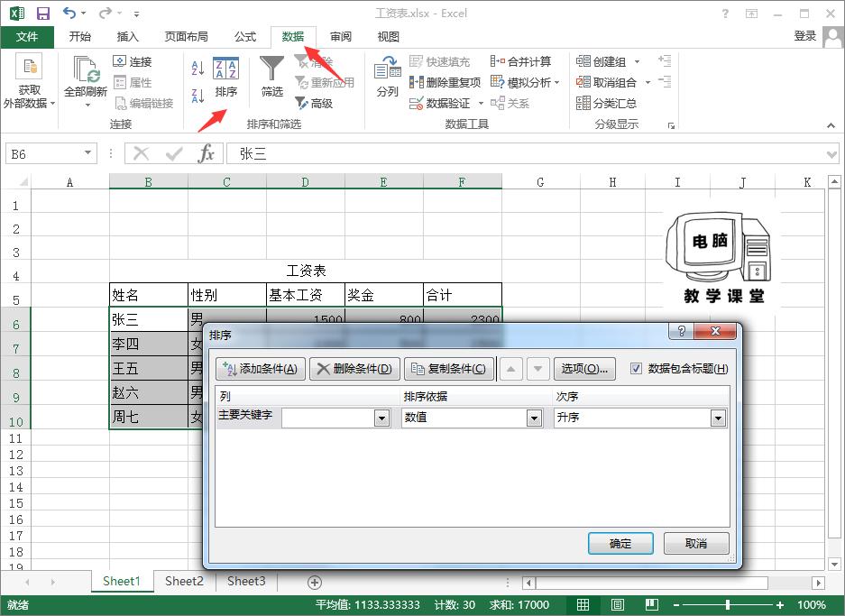Switch to the Sheet2 worksheet tab

pyautogui.click(x=183, y=582)
